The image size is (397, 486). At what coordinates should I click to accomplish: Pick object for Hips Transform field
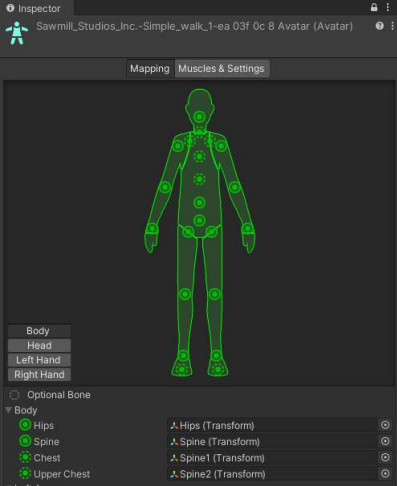[x=385, y=425]
